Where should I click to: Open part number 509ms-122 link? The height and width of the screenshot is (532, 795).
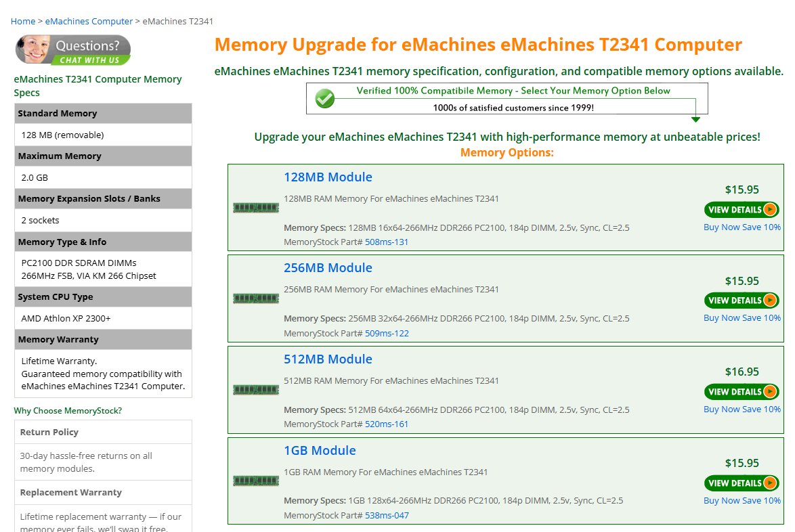click(387, 334)
